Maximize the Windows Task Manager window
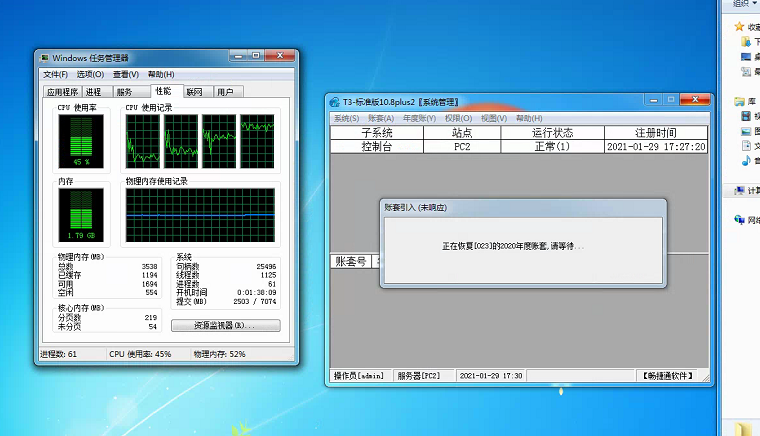The width and height of the screenshot is (760, 436). click(256, 56)
